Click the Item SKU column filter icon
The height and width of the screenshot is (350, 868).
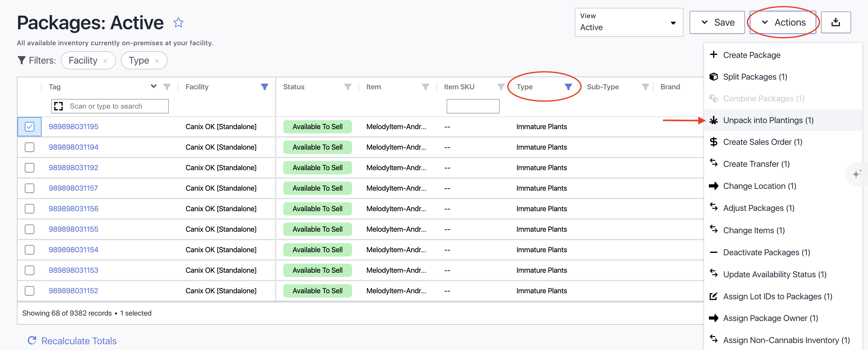pyautogui.click(x=501, y=87)
